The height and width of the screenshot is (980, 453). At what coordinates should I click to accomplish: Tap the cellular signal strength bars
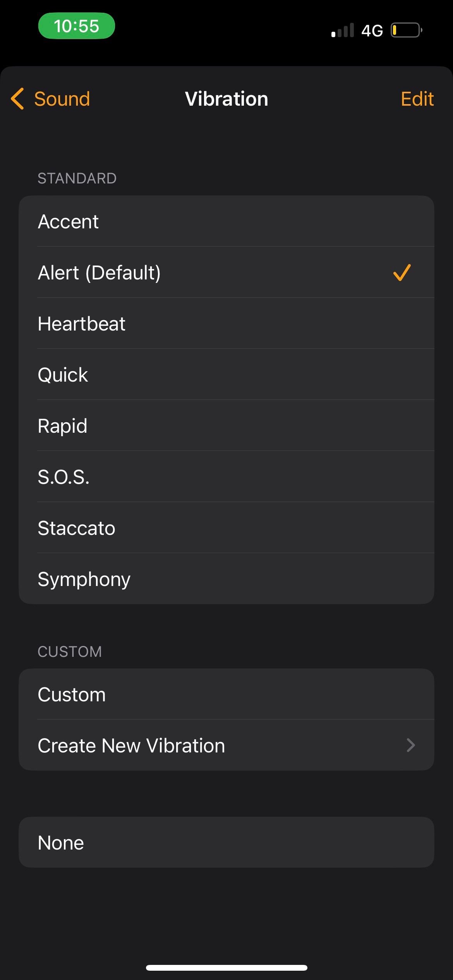(x=343, y=31)
